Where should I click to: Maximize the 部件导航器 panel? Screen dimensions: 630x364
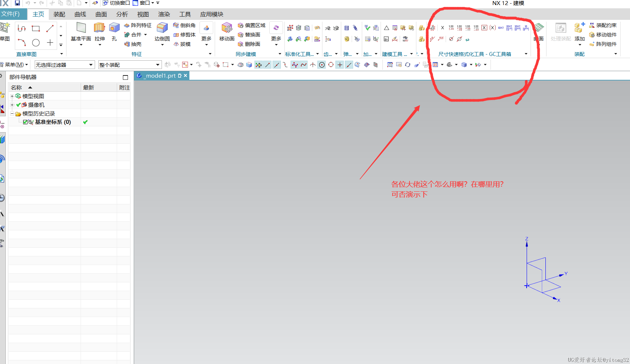[x=125, y=77]
